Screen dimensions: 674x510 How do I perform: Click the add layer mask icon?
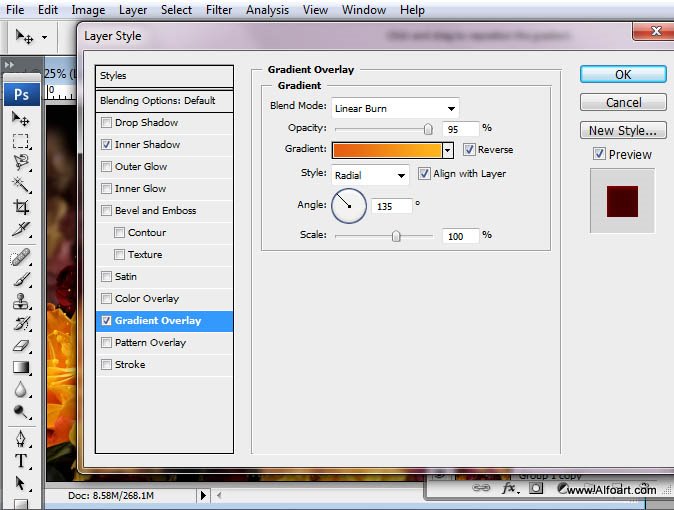[536, 488]
